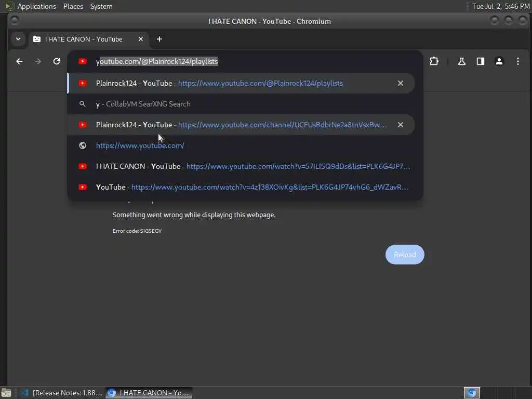Click the clock showing Tue Jul 2, 5:46 PM
The width and height of the screenshot is (532, 399).
click(x=501, y=6)
